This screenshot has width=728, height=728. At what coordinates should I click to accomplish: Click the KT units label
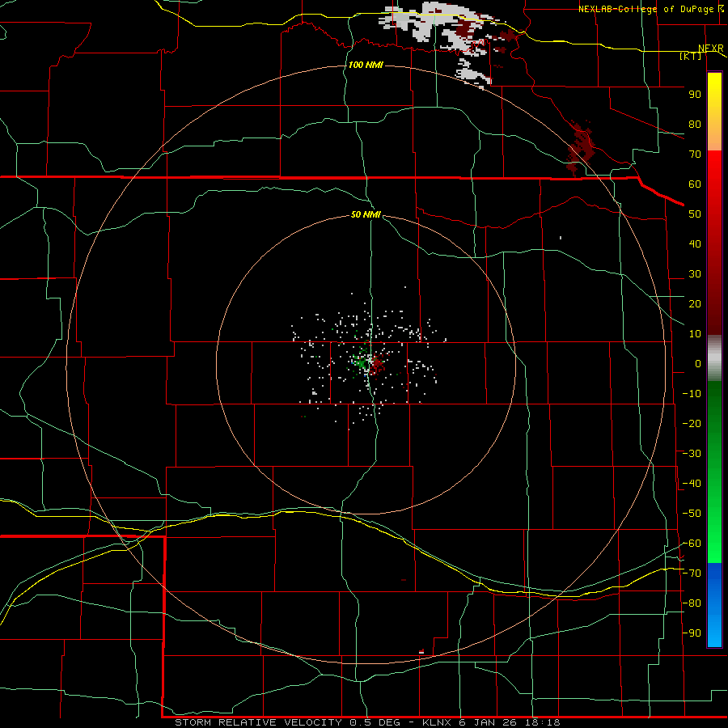click(691, 56)
